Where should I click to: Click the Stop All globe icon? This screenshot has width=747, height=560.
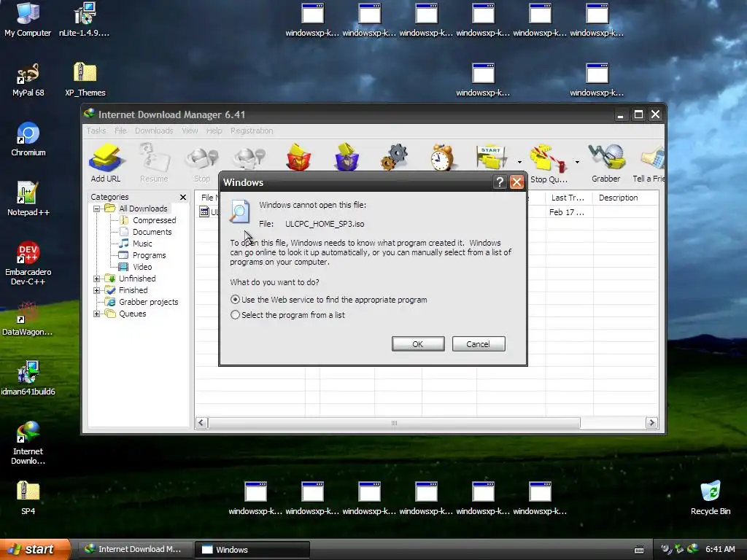tap(249, 158)
